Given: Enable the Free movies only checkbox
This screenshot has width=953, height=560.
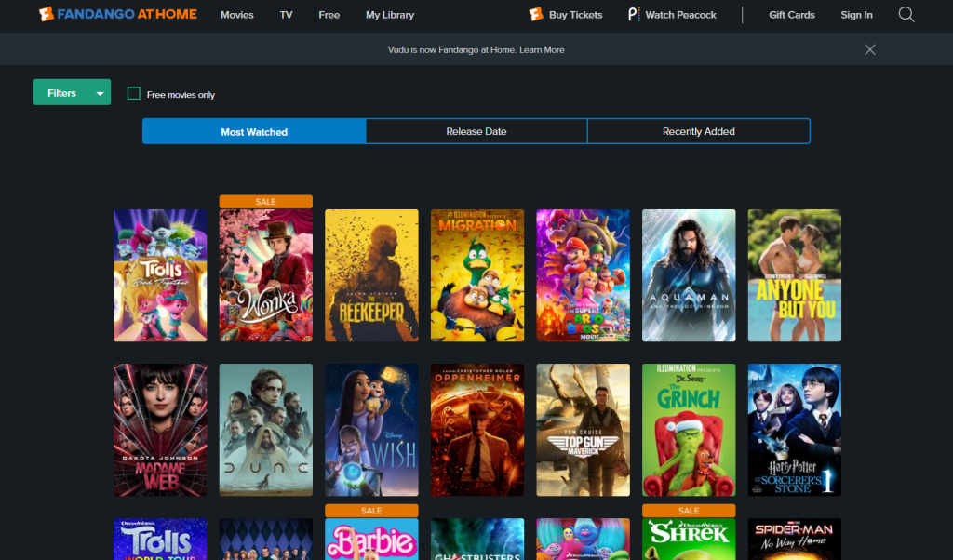Looking at the screenshot, I should (134, 94).
